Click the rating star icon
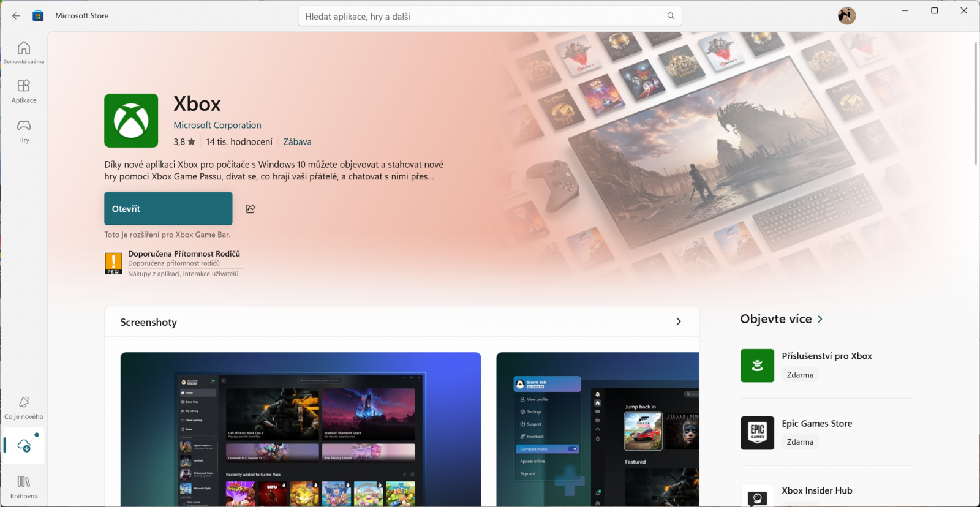This screenshot has height=507, width=980. 192,141
